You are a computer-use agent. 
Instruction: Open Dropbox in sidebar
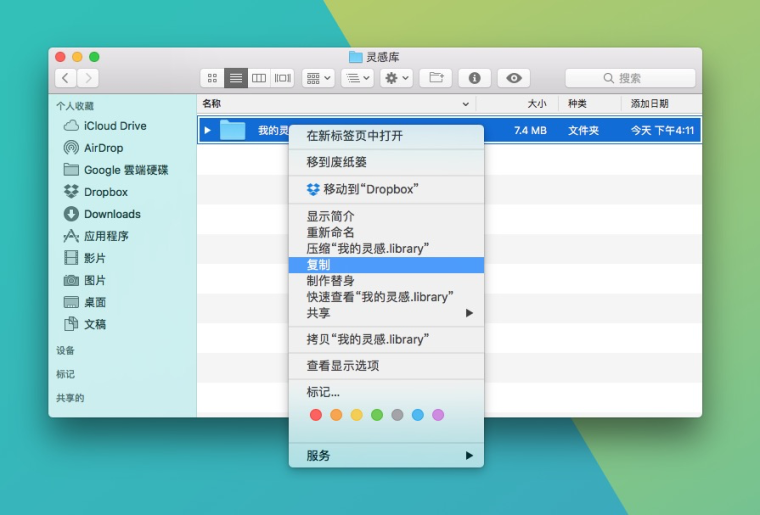(x=95, y=192)
